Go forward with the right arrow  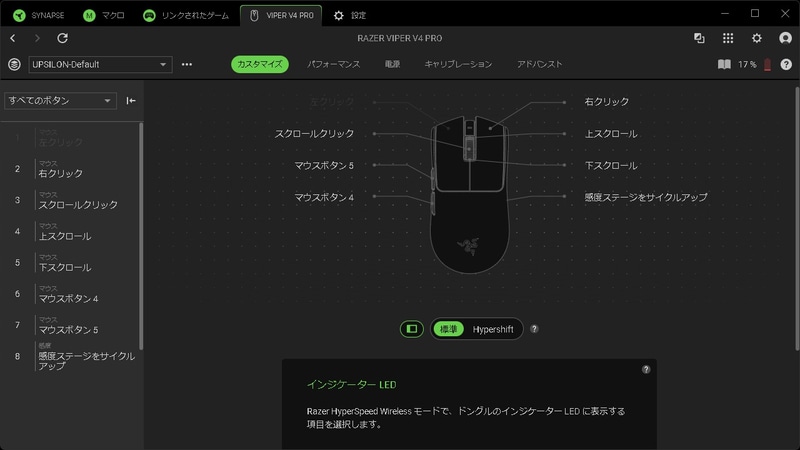[x=37, y=38]
